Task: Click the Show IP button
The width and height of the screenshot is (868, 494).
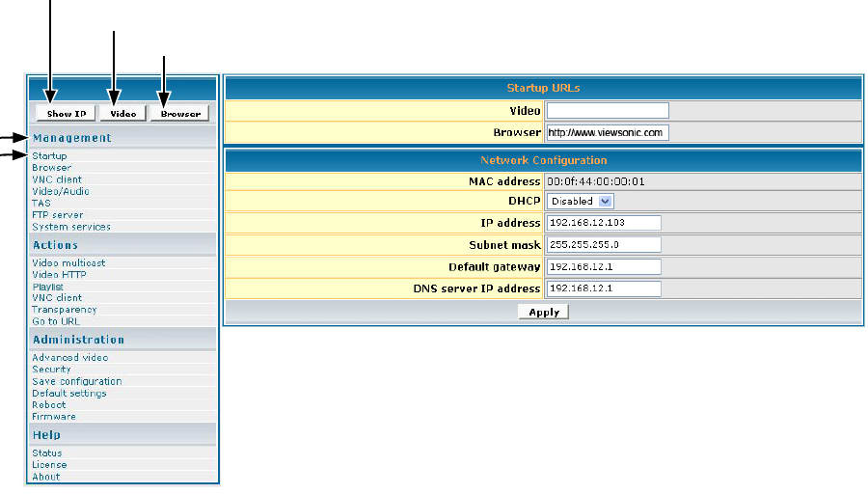Action: (x=66, y=114)
